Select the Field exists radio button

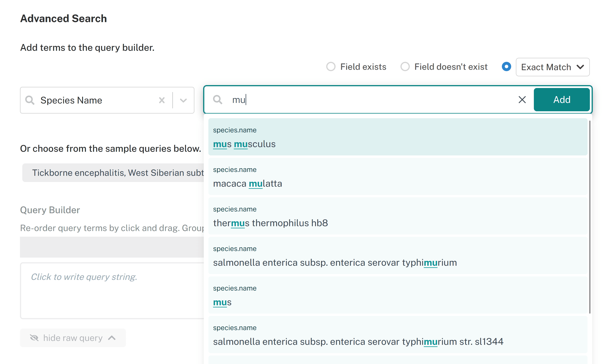(331, 67)
